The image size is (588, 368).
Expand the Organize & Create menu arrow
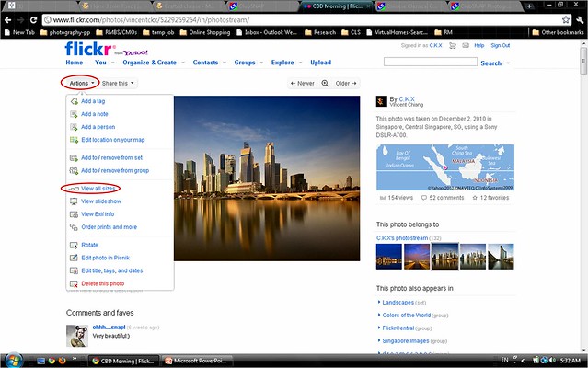(183, 63)
